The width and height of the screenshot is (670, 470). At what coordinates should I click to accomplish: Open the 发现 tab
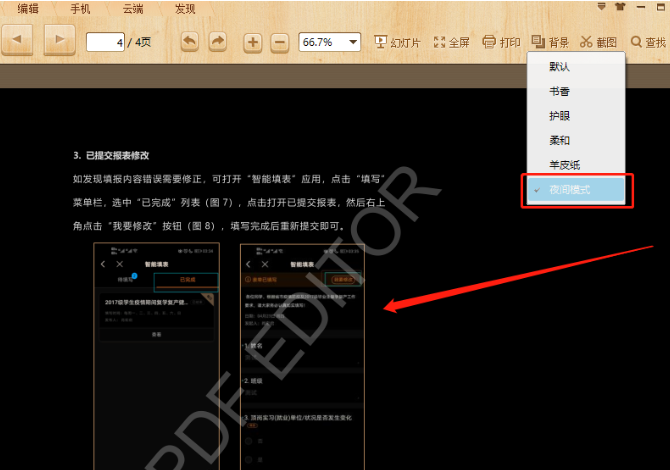185,9
